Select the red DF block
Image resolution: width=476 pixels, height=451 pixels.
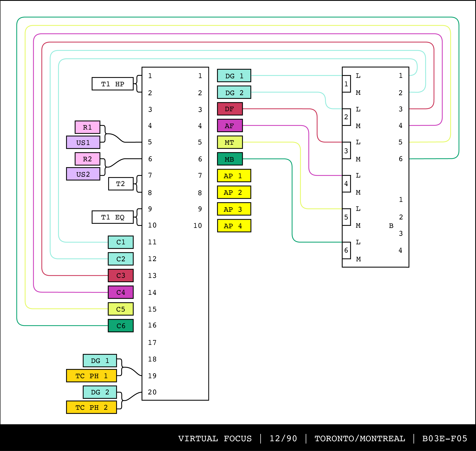click(x=230, y=109)
